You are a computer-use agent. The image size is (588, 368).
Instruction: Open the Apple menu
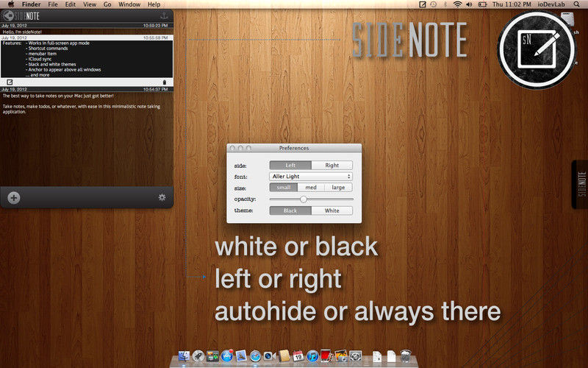pyautogui.click(x=11, y=4)
